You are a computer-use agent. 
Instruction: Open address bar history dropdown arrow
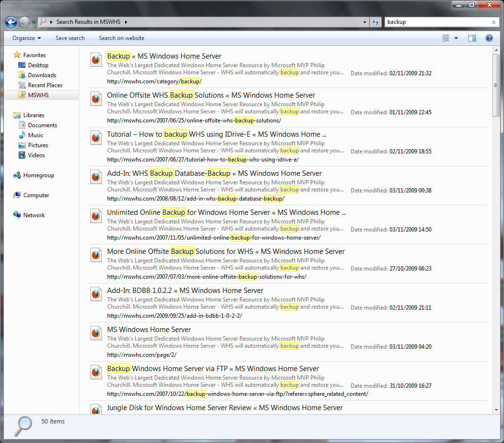365,22
